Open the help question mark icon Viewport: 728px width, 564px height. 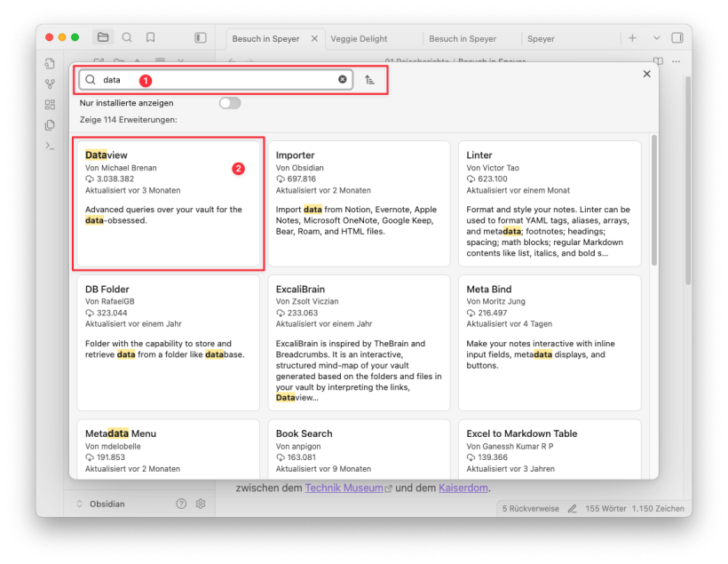pyautogui.click(x=181, y=504)
